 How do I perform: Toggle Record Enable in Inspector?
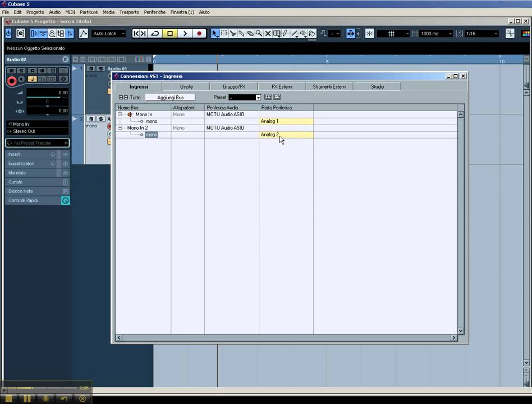[12, 81]
